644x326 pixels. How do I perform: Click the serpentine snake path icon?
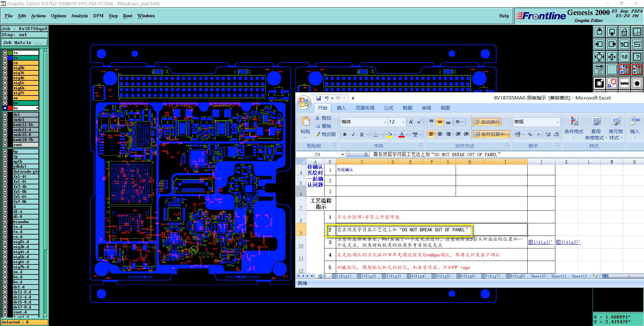pyautogui.click(x=637, y=44)
